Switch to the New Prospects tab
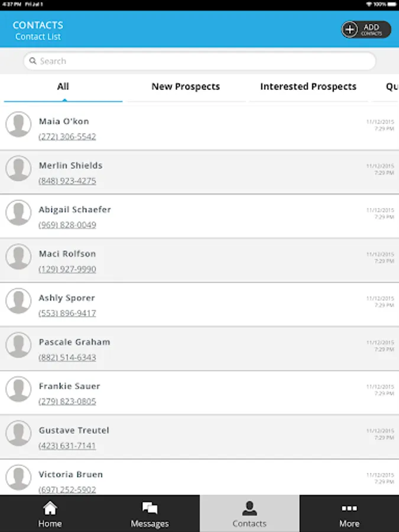The width and height of the screenshot is (399, 532). coord(186,87)
